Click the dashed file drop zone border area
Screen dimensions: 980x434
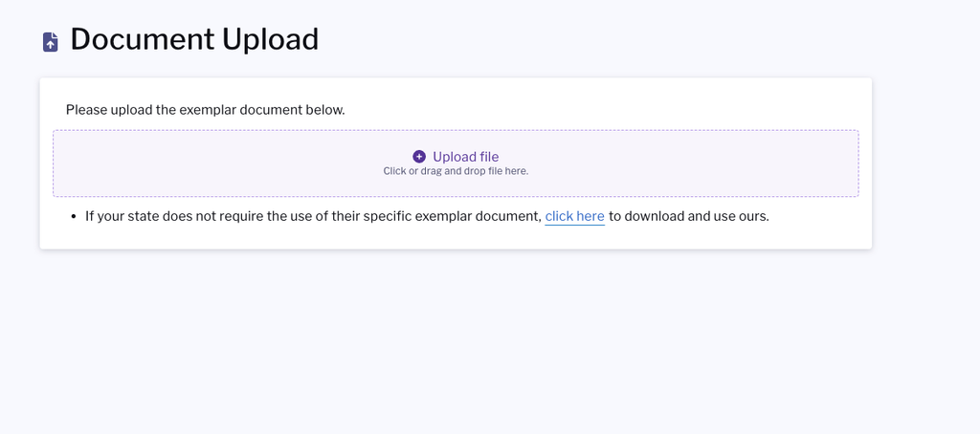pyautogui.click(x=456, y=163)
